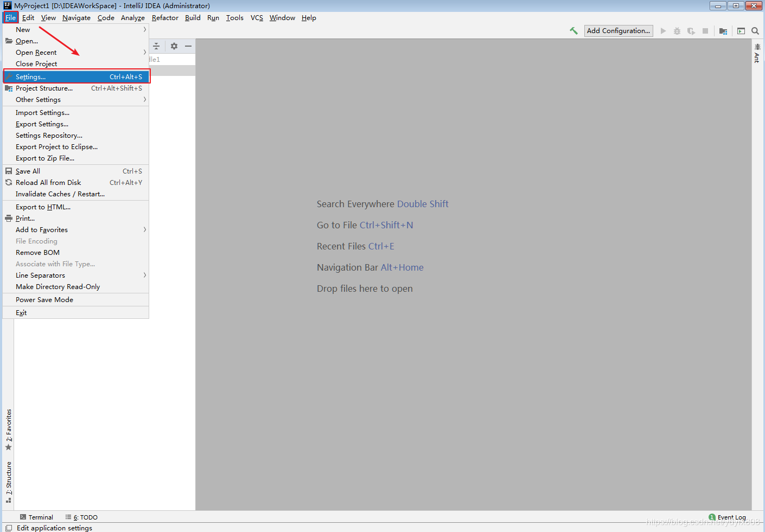Open Project Structure toolbar icon

(723, 31)
